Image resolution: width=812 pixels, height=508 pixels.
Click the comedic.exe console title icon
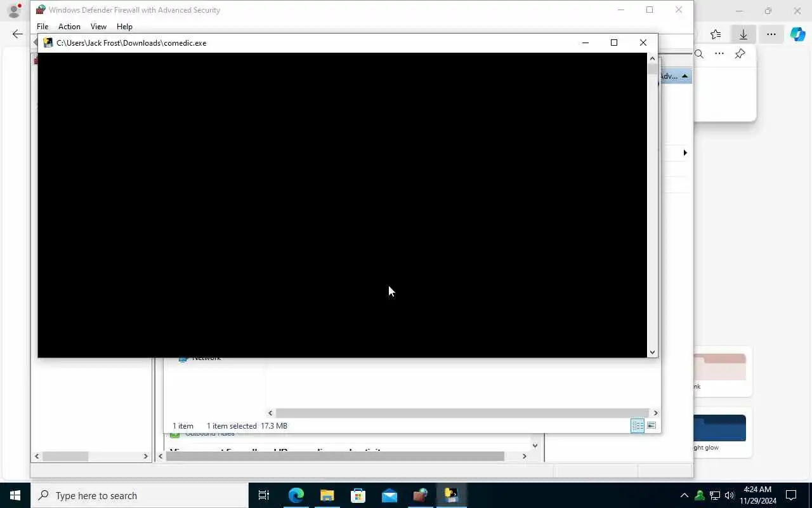(48, 43)
